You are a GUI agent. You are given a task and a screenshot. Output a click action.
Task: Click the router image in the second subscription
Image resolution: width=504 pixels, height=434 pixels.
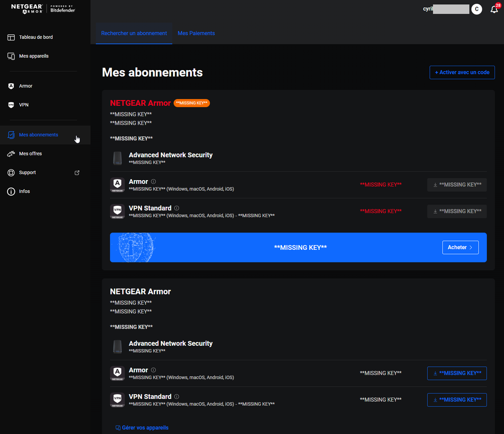tap(118, 347)
